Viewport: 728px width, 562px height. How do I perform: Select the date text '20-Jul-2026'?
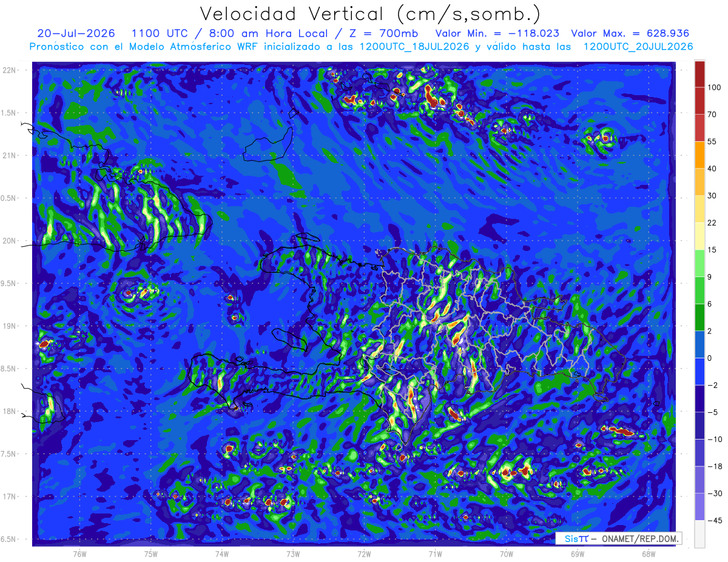[x=76, y=33]
